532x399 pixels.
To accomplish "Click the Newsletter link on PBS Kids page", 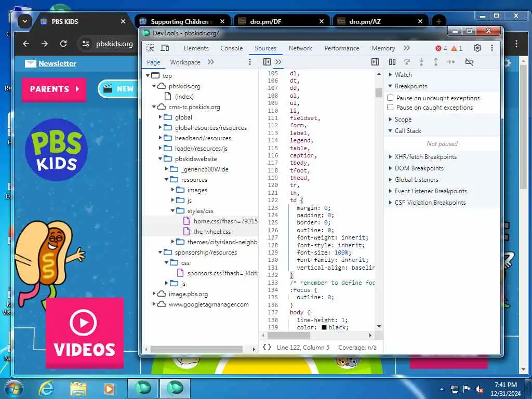I will [x=57, y=63].
